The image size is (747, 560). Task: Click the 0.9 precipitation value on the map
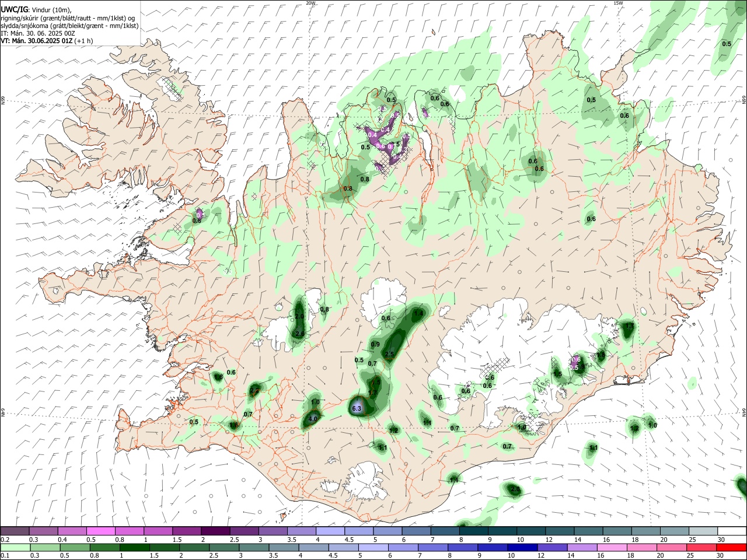(x=375, y=345)
